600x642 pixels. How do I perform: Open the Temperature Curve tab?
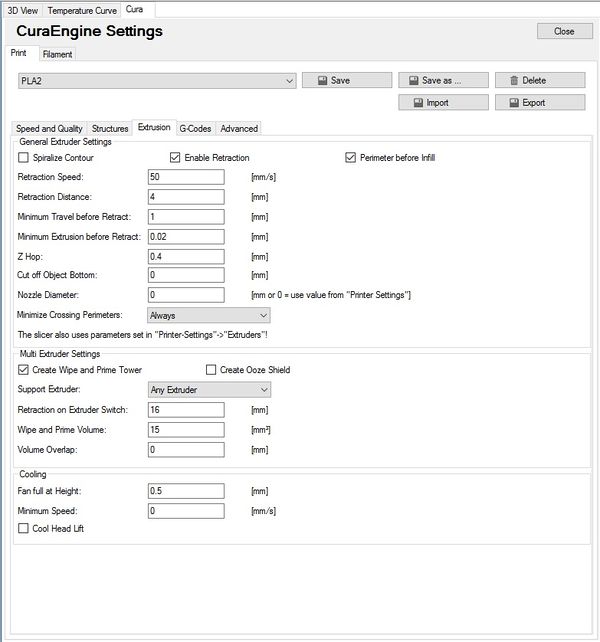[x=82, y=11]
